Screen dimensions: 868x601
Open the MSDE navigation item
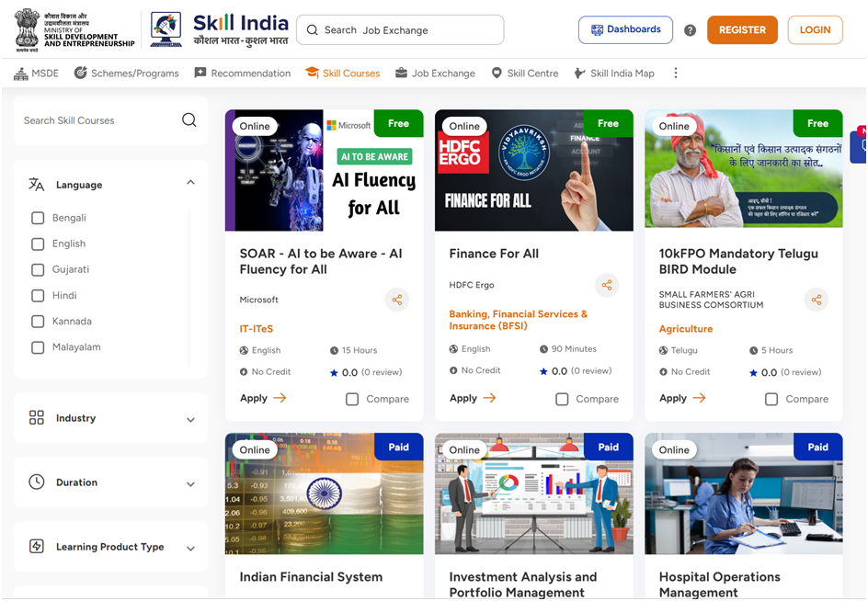tap(36, 73)
